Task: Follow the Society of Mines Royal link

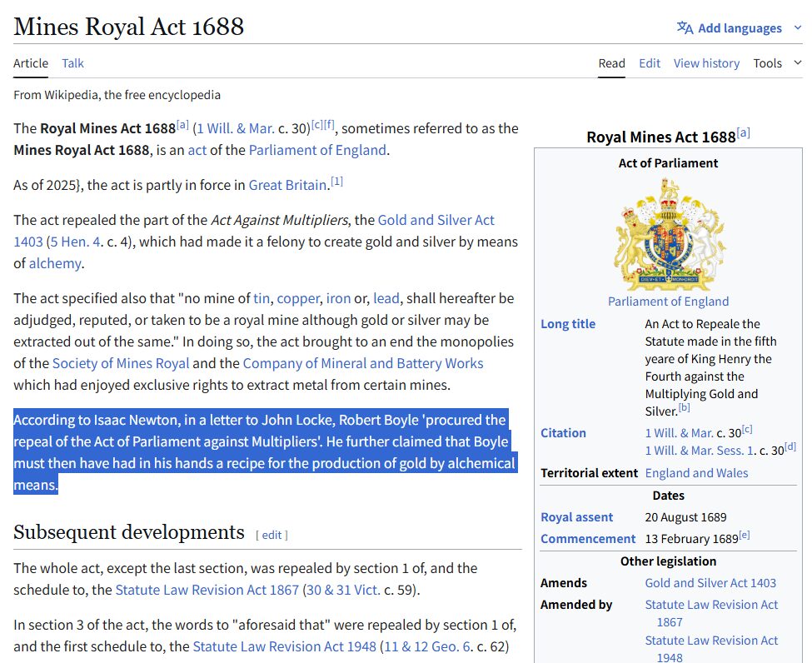Action: click(121, 363)
